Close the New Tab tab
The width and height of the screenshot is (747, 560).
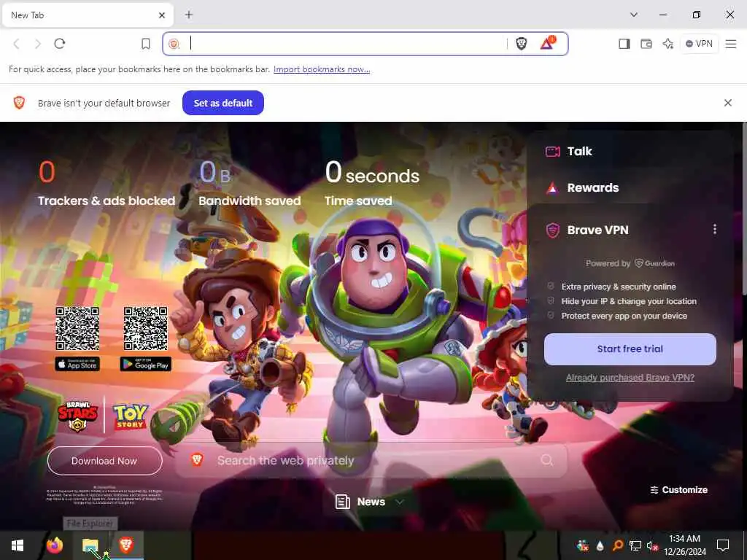162,15
